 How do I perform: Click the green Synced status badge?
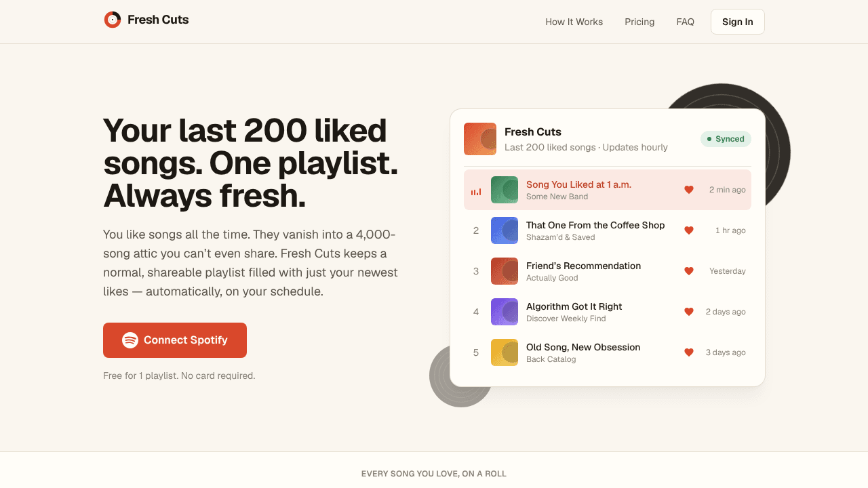coord(726,139)
